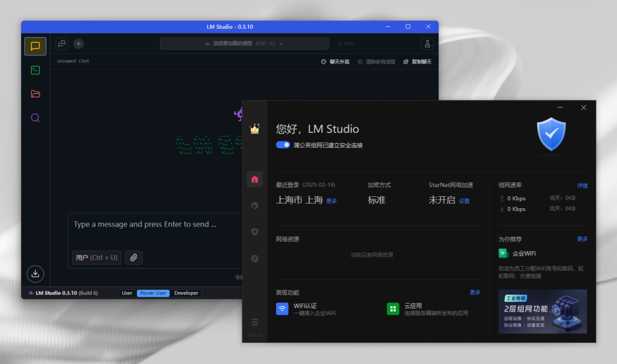Click LM Studio logo in status bar
This screenshot has height=364, width=617.
[31, 293]
